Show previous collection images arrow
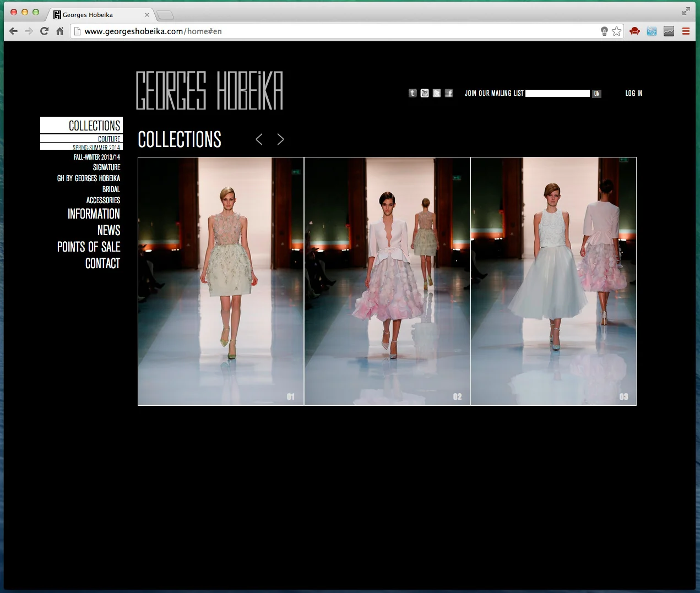The width and height of the screenshot is (700, 593). (259, 139)
